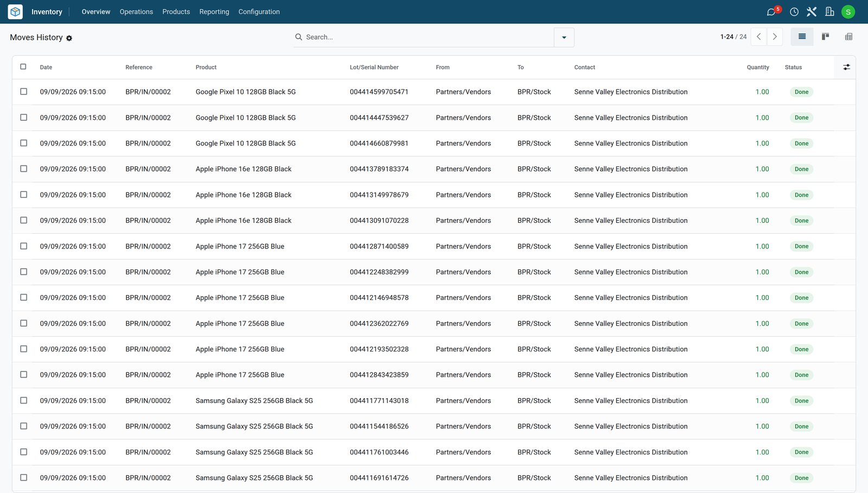The width and height of the screenshot is (868, 493).
Task: Check row with serial 004412146948578
Action: (23, 297)
